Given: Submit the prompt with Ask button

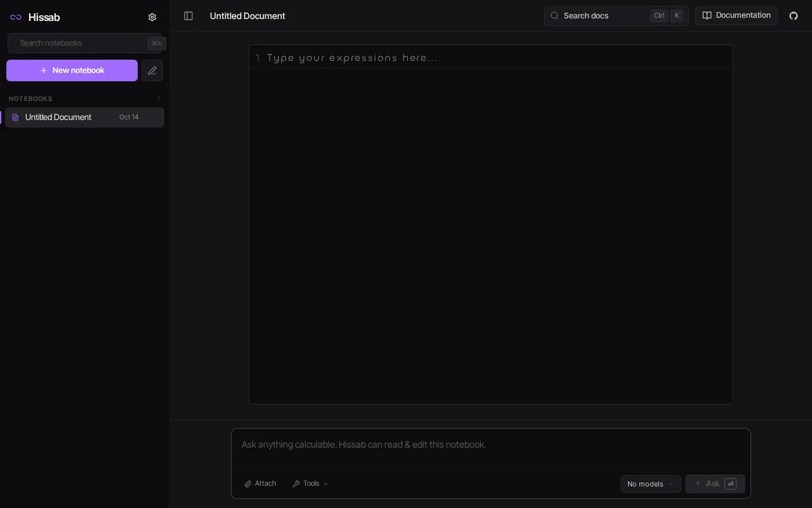Looking at the screenshot, I should pyautogui.click(x=715, y=484).
